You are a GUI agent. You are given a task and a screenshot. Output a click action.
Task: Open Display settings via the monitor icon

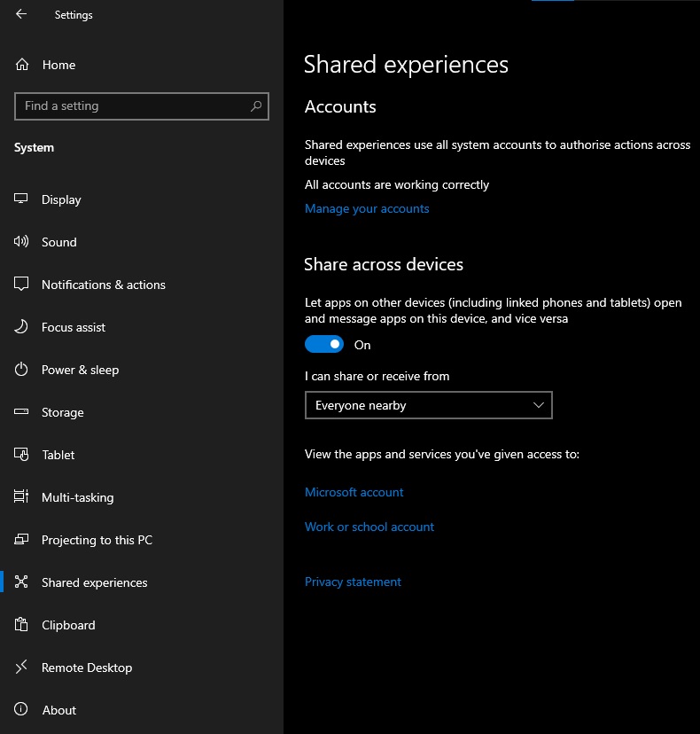point(22,199)
